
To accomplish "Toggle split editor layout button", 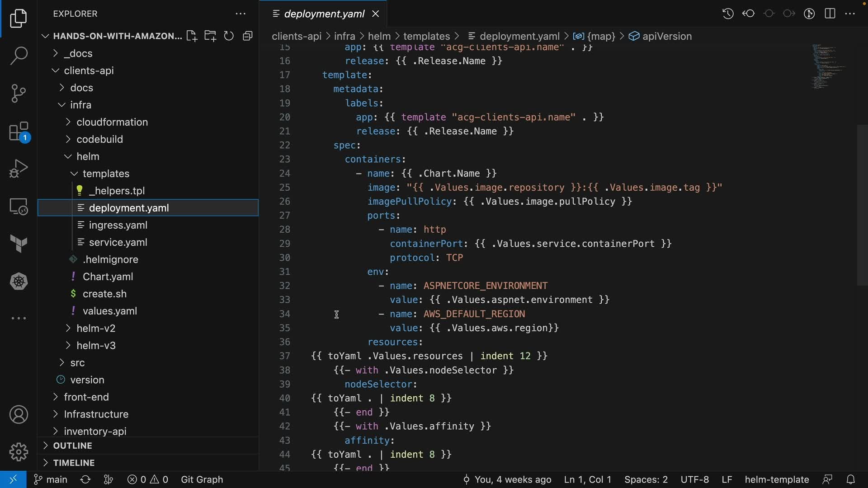I will [830, 14].
